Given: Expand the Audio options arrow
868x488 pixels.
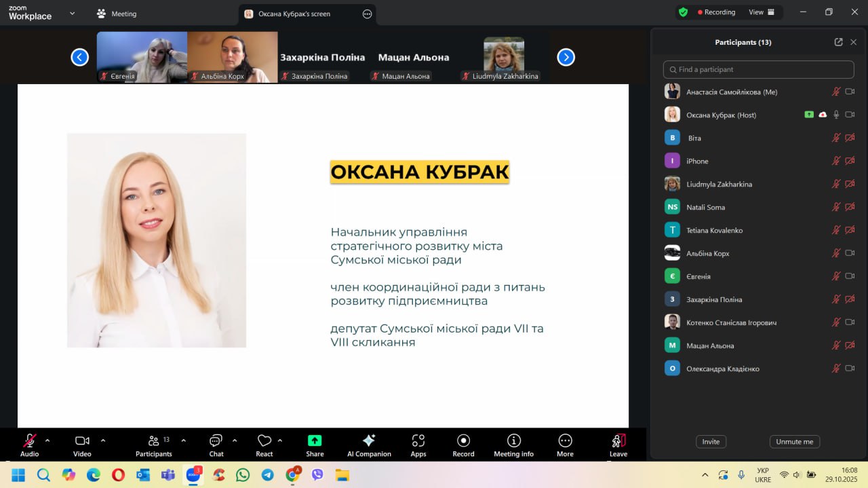Looking at the screenshot, I should point(47,440).
